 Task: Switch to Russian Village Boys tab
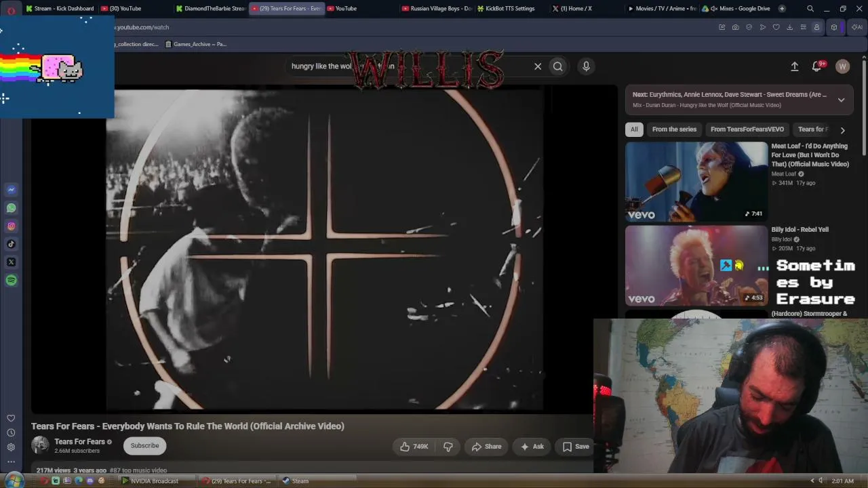click(x=437, y=9)
